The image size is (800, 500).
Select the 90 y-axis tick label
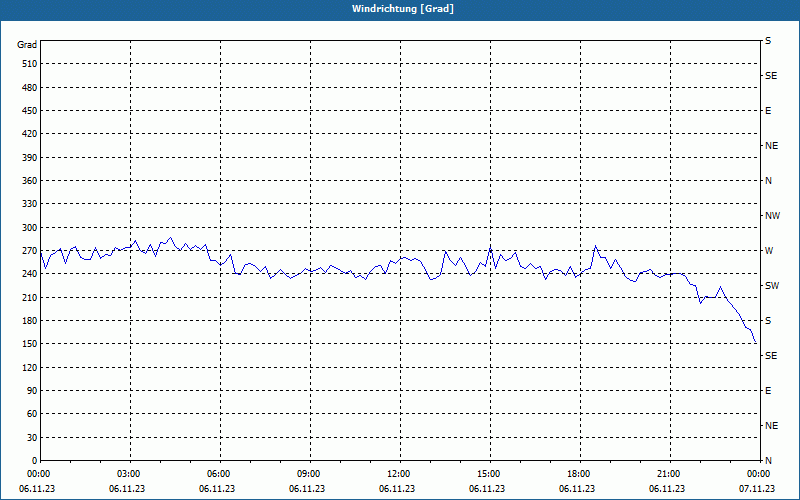[32, 391]
